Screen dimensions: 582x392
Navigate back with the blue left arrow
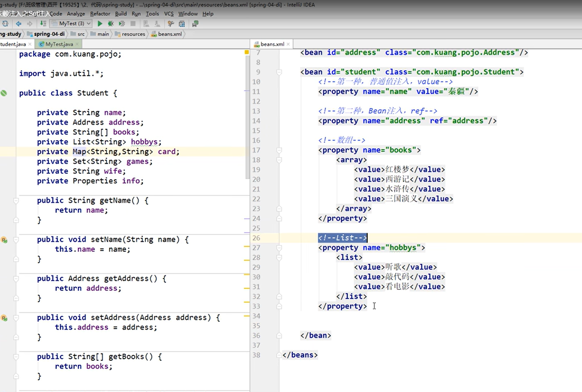click(19, 24)
